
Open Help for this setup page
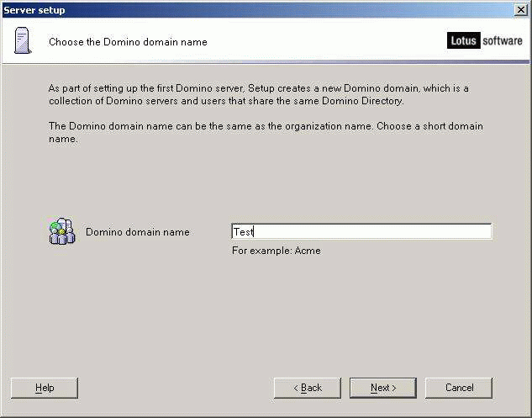click(45, 388)
